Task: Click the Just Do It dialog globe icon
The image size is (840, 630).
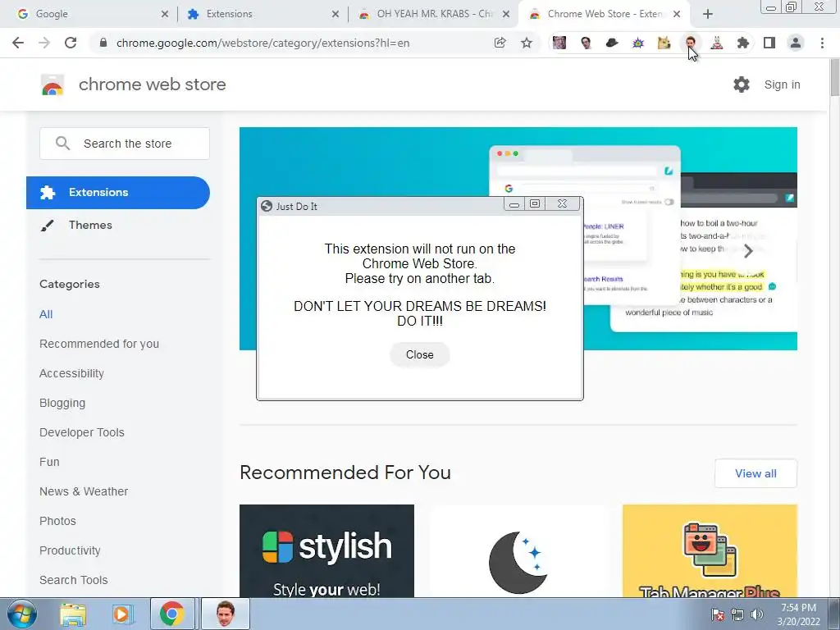Action: (x=267, y=206)
